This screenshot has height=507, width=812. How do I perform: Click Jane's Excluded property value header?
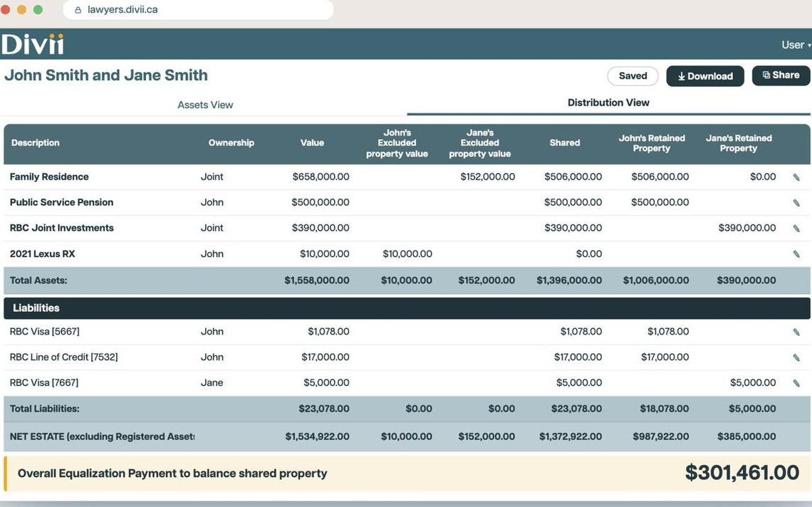[479, 143]
